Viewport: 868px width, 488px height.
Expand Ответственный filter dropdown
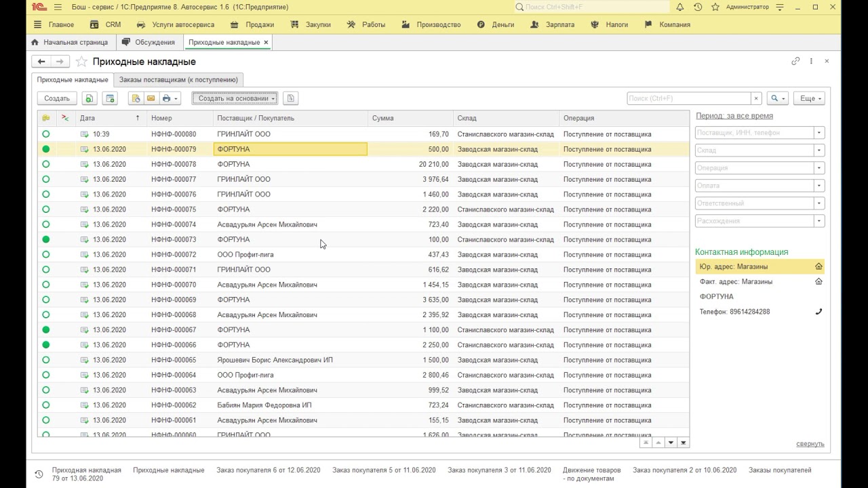(x=819, y=203)
